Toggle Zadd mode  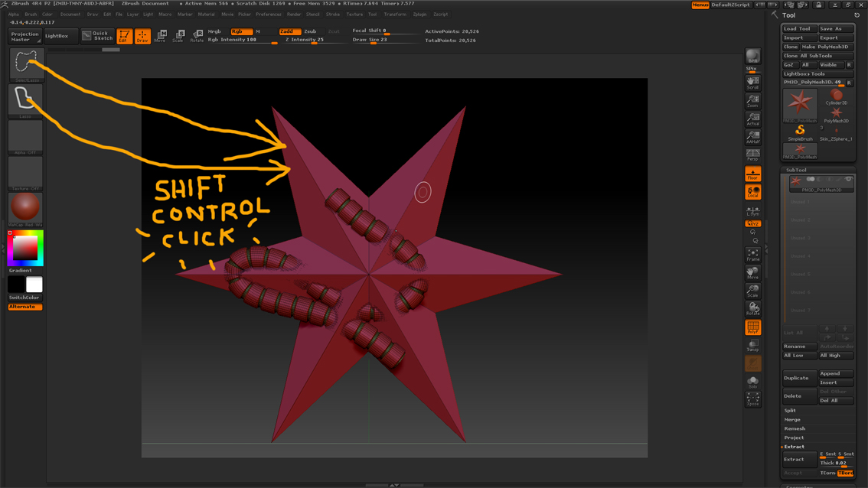(290, 31)
